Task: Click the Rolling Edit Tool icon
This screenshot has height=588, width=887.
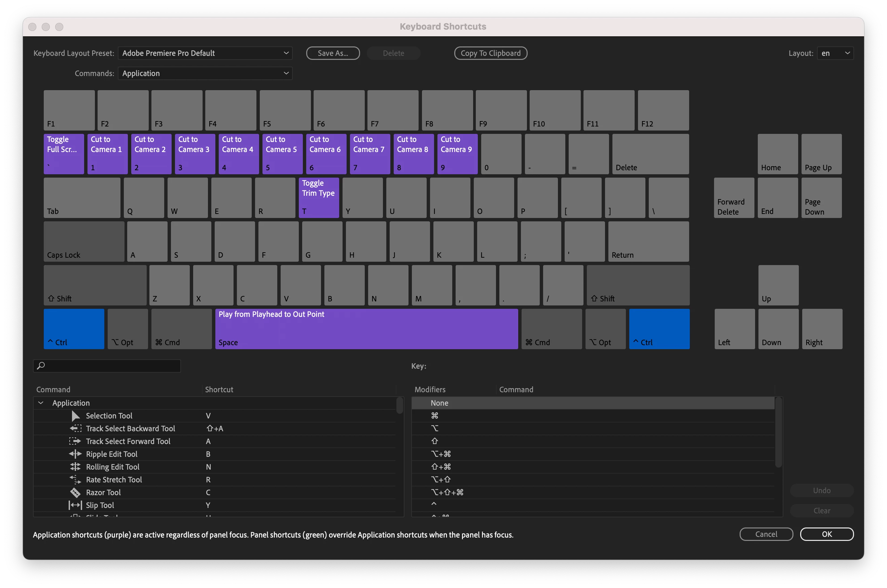Action: 75,467
